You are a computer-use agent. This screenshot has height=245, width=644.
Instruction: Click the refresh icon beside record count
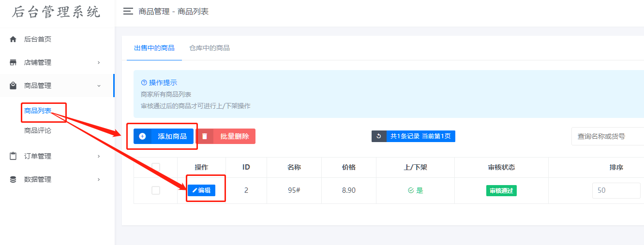(379, 136)
